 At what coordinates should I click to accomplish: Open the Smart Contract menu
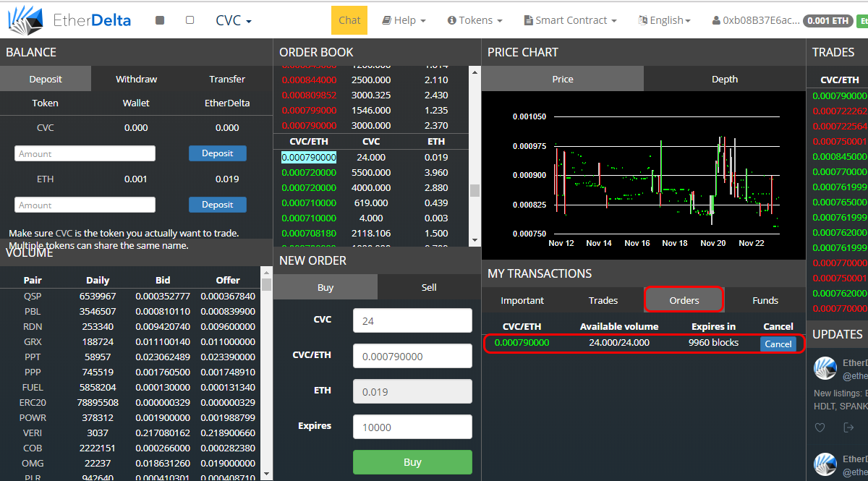pyautogui.click(x=571, y=20)
